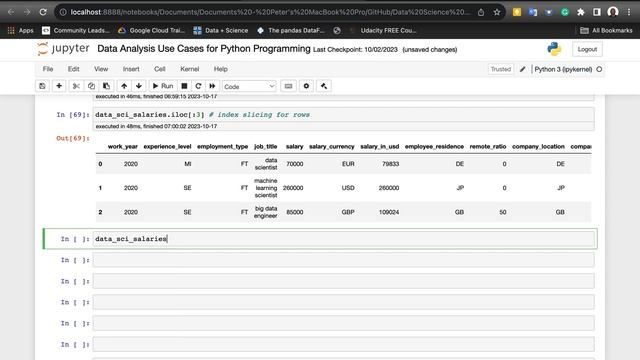640x360 pixels.
Task: Open the command palette keyboard icon
Action: point(289,86)
